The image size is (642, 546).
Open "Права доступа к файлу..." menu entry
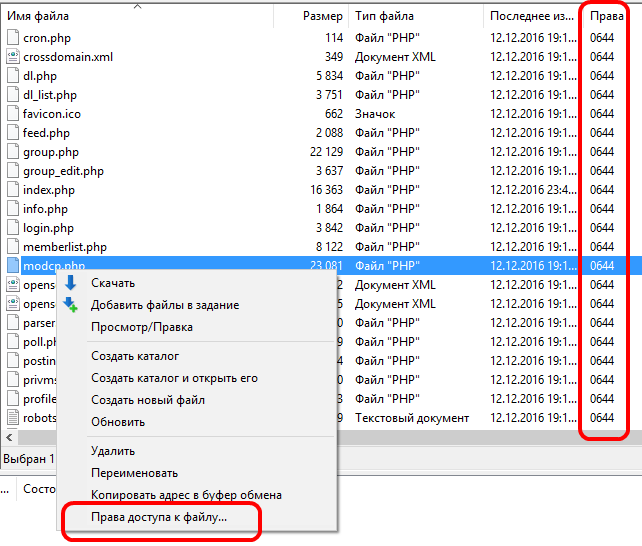click(x=159, y=518)
